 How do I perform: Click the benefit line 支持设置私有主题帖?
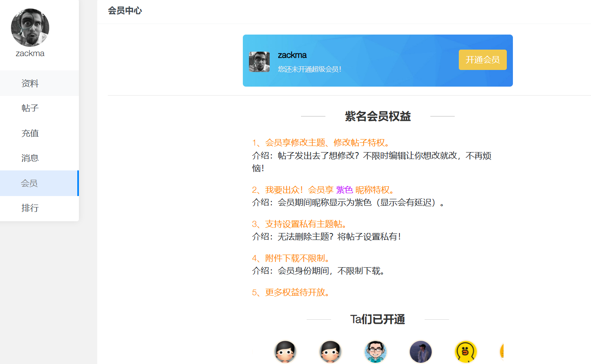300,224
